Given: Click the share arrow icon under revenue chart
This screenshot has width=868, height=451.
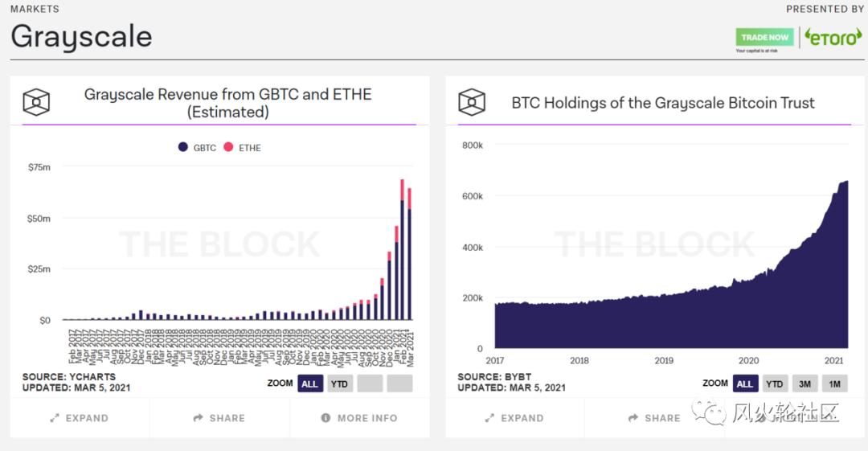Looking at the screenshot, I should click(x=198, y=418).
